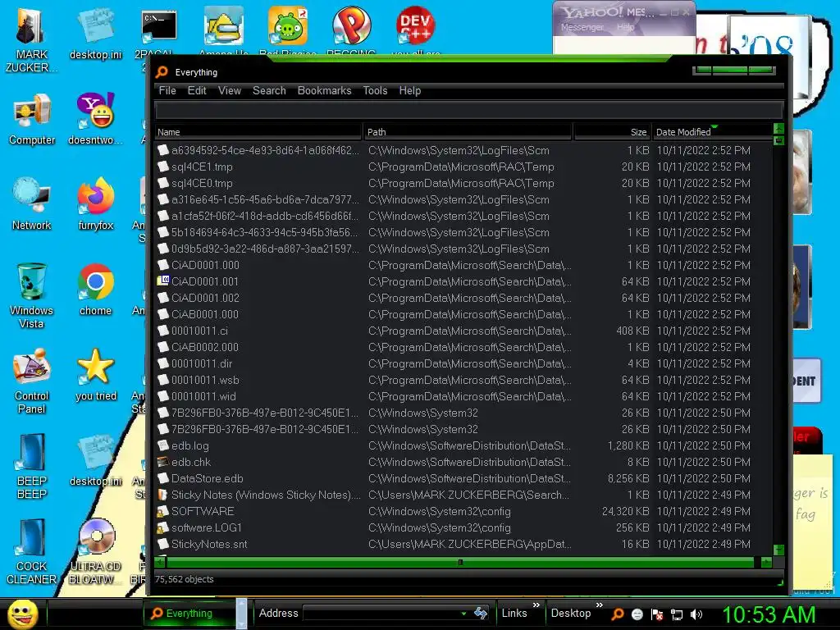Screen dimensions: 840x630
Task: Select the CiAD0001.001 file row
Action: pos(464,281)
